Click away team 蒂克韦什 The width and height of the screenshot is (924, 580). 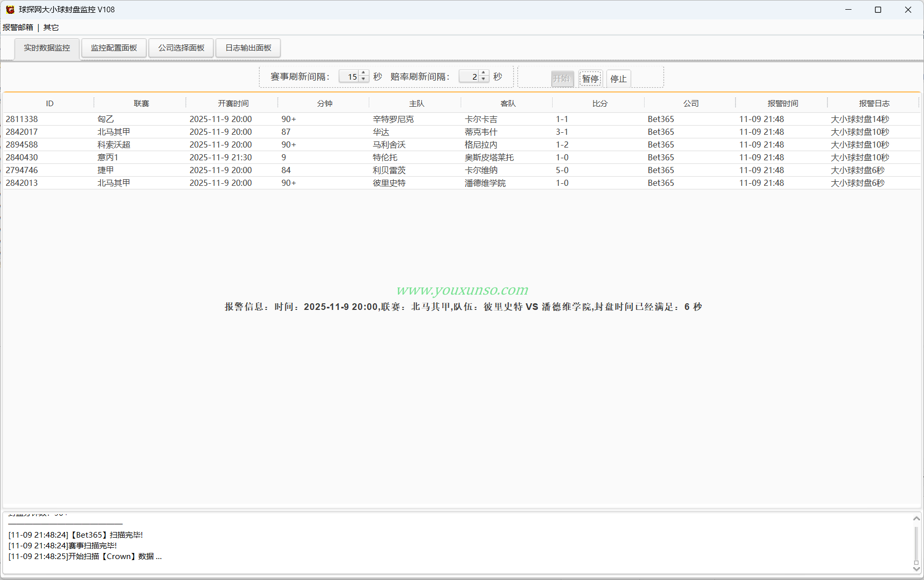click(x=481, y=132)
